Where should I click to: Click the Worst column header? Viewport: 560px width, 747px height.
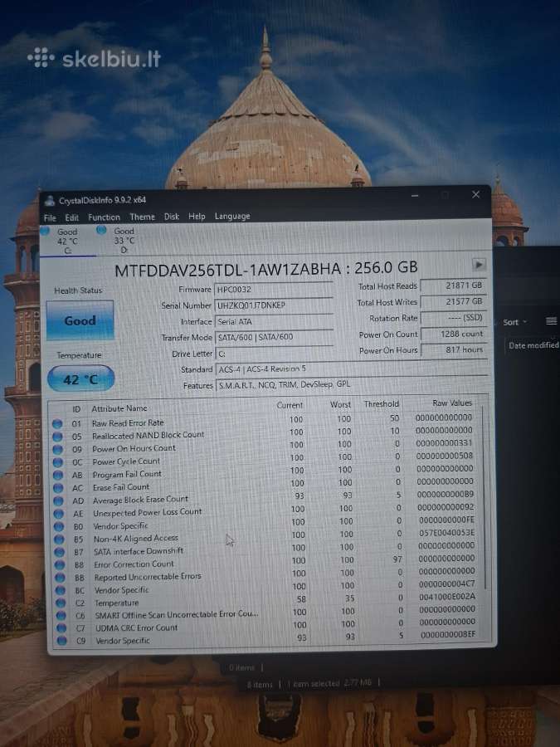(340, 404)
